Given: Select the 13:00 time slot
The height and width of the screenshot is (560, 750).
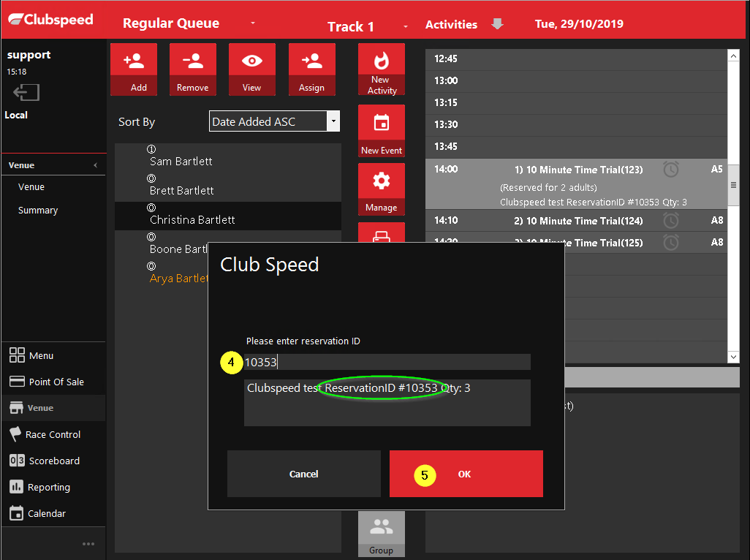Looking at the screenshot, I should tap(576, 81).
